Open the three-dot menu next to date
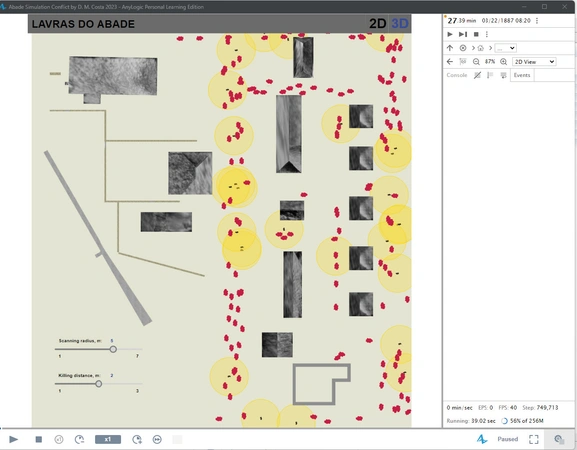 (x=537, y=21)
